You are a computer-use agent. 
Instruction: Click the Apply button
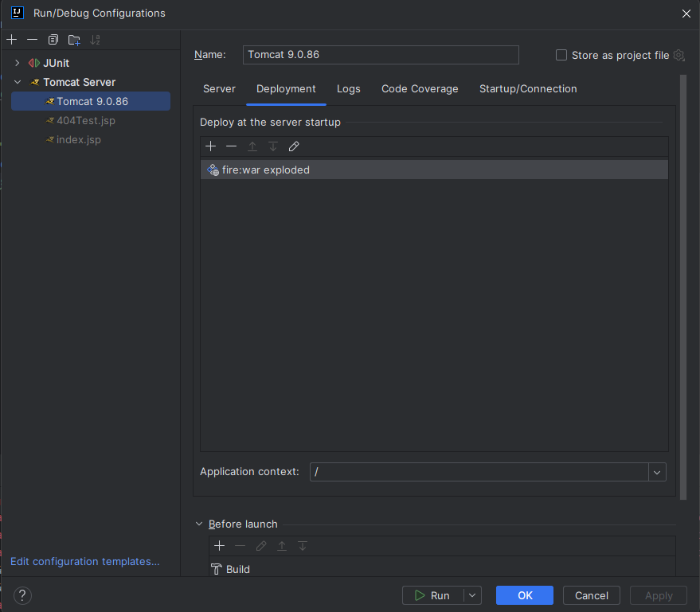(659, 595)
